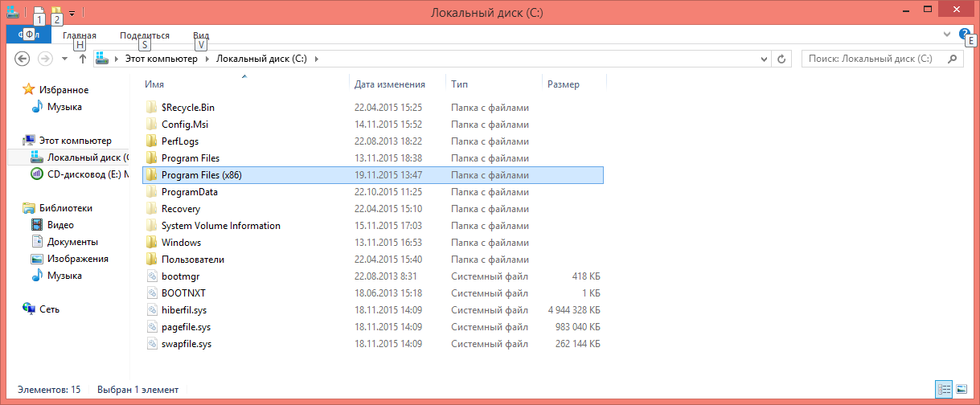Open the Главная ribbon tab
The image size is (980, 405).
(80, 35)
